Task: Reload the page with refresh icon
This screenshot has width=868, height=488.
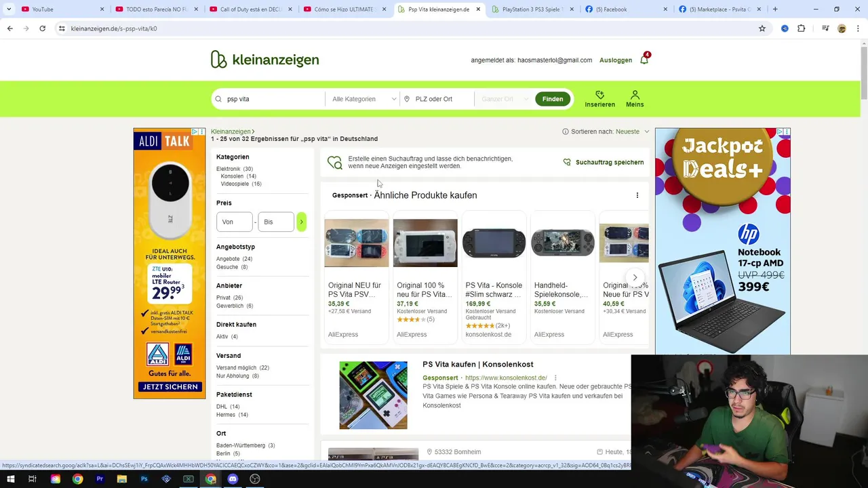Action: click(x=42, y=28)
